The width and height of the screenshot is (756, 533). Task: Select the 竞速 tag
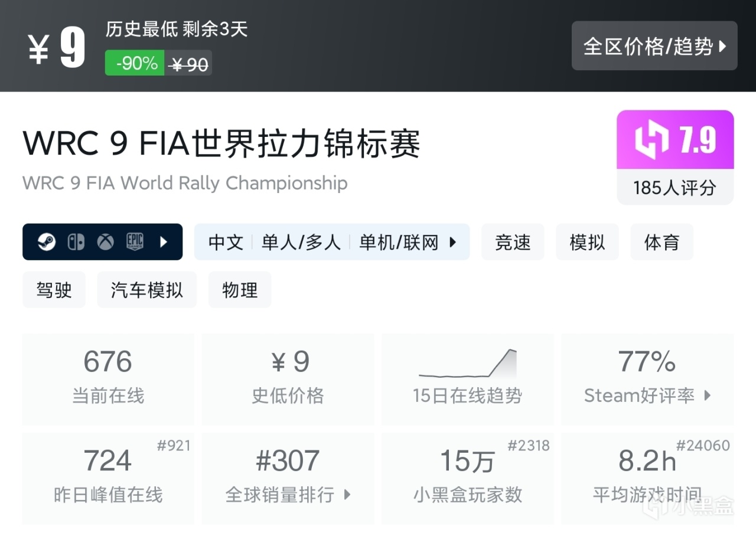pyautogui.click(x=513, y=242)
